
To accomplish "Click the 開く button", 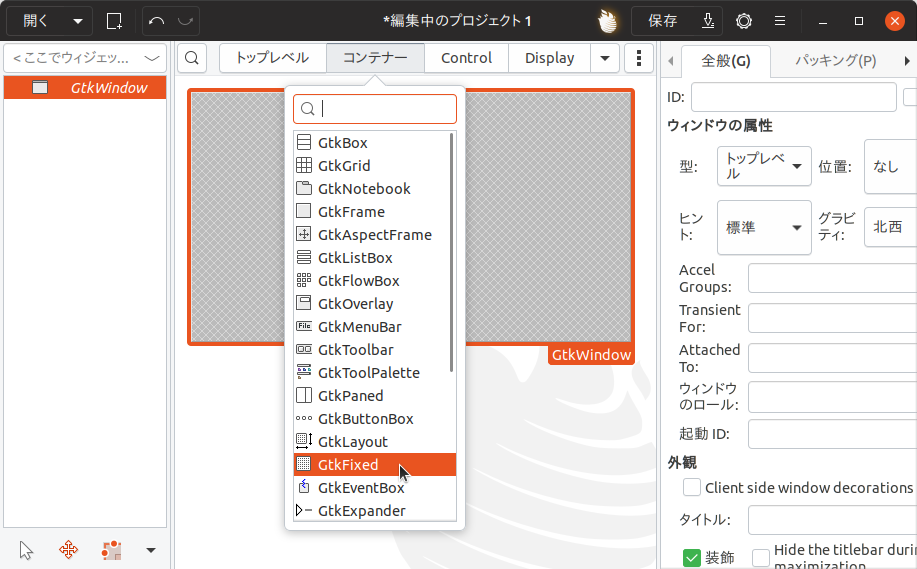I will pos(36,21).
